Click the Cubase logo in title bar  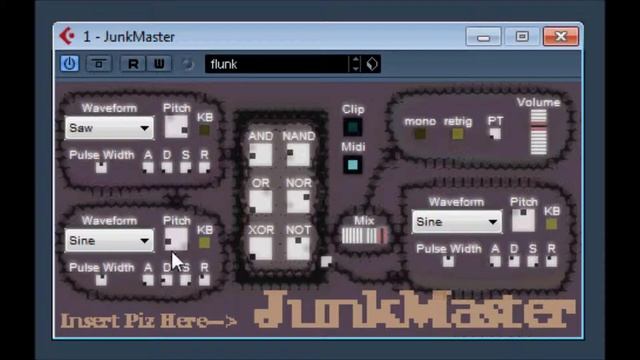(67, 36)
